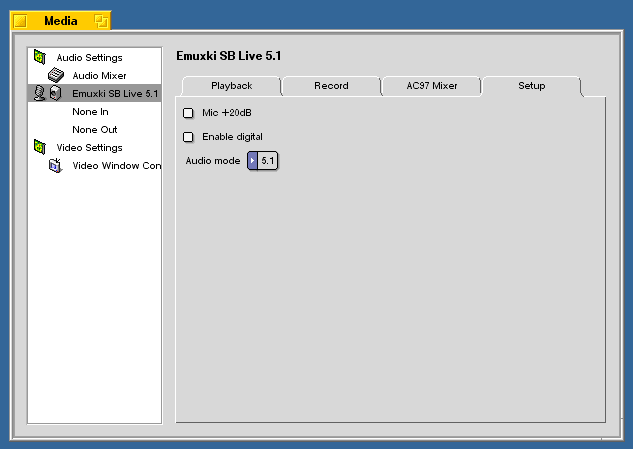Image resolution: width=633 pixels, height=449 pixels.
Task: Click the Audio Settings icon in sidebar
Action: tap(40, 58)
